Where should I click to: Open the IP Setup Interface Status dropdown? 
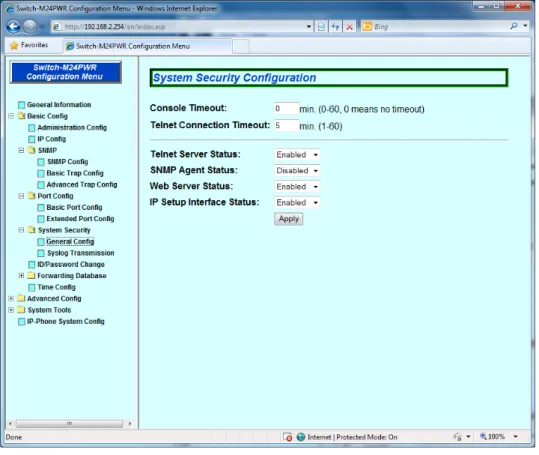297,202
